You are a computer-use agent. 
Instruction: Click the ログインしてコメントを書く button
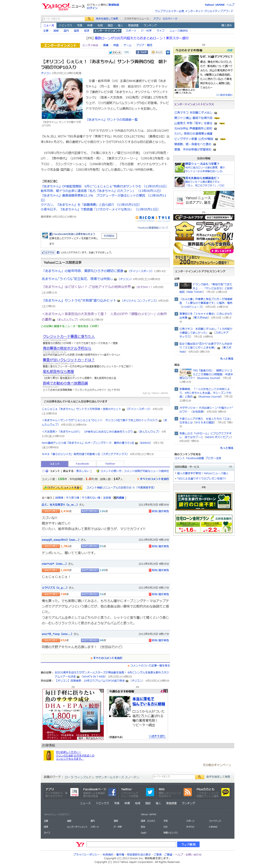point(62,487)
